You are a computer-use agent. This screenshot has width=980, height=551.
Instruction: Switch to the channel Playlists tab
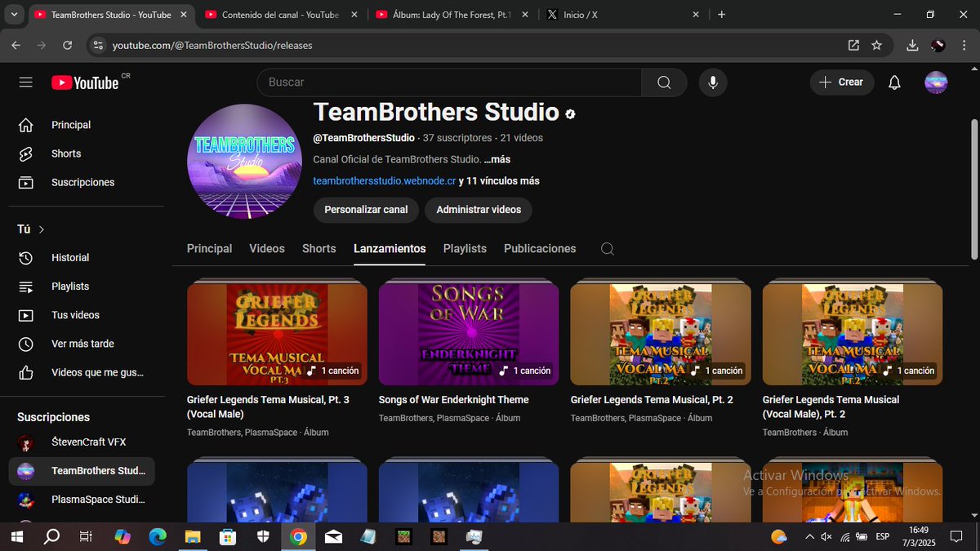pyautogui.click(x=465, y=249)
